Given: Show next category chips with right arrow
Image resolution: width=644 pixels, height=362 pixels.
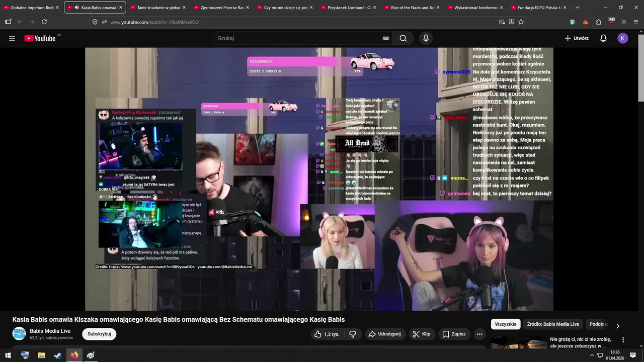Looking at the screenshot, I should [618, 326].
